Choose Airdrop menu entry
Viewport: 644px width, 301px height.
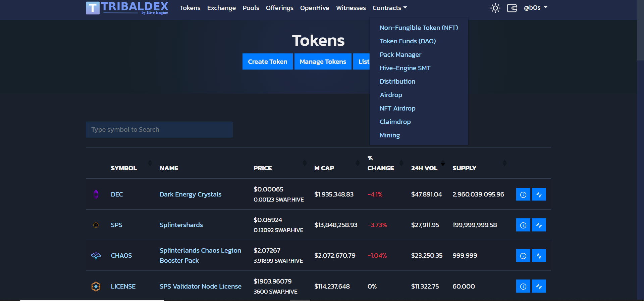click(391, 95)
